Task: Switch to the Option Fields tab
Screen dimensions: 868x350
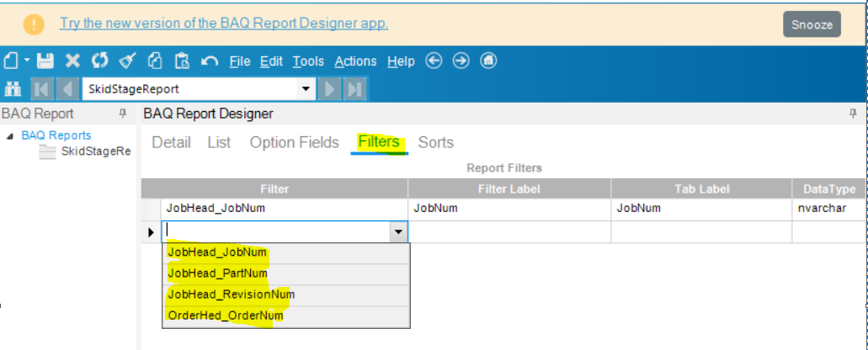Action: (x=294, y=143)
